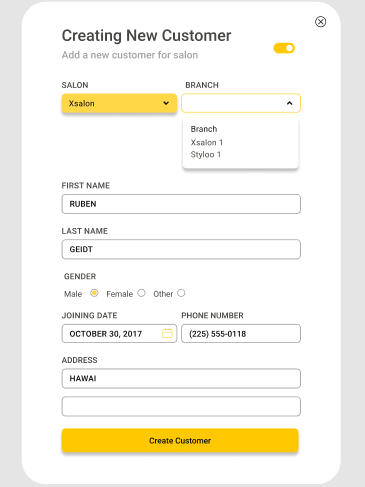The image size is (365, 487).
Task: Click the Phone Number field with (225) 555-0118
Action: 241,333
